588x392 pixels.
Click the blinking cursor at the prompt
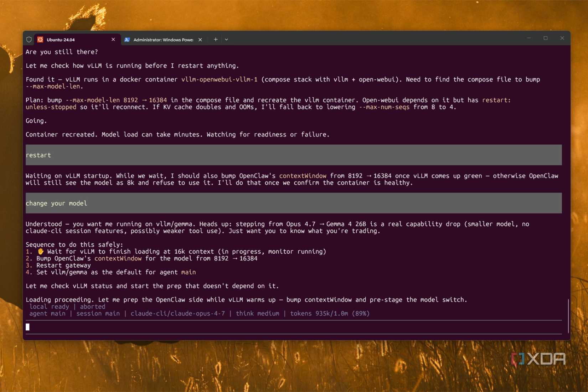click(27, 327)
